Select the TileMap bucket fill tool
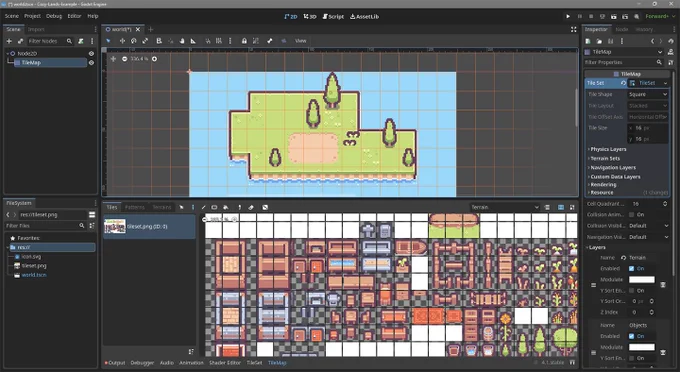The height and width of the screenshot is (372, 680). pyautogui.click(x=226, y=207)
